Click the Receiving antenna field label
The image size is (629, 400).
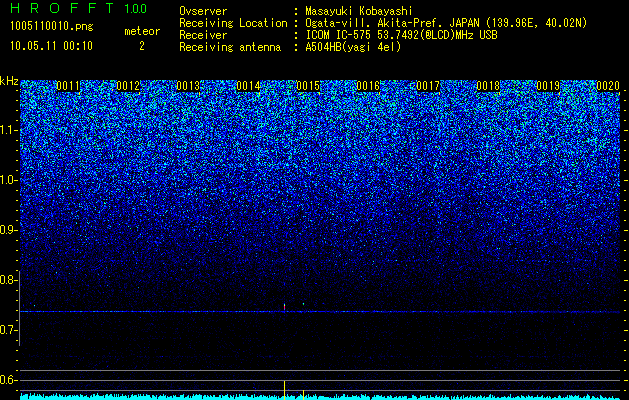230,47
